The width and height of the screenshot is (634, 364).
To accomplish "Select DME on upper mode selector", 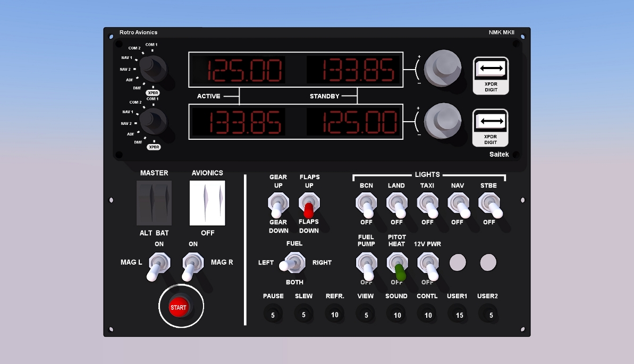I will [x=137, y=88].
